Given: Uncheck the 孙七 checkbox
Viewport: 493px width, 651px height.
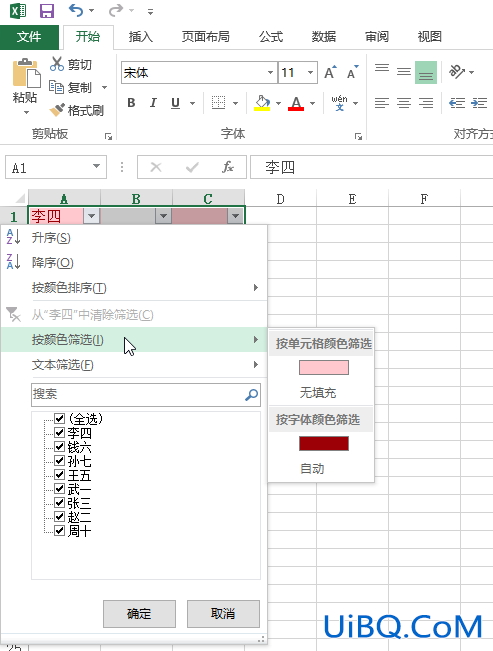Looking at the screenshot, I should pyautogui.click(x=59, y=460).
